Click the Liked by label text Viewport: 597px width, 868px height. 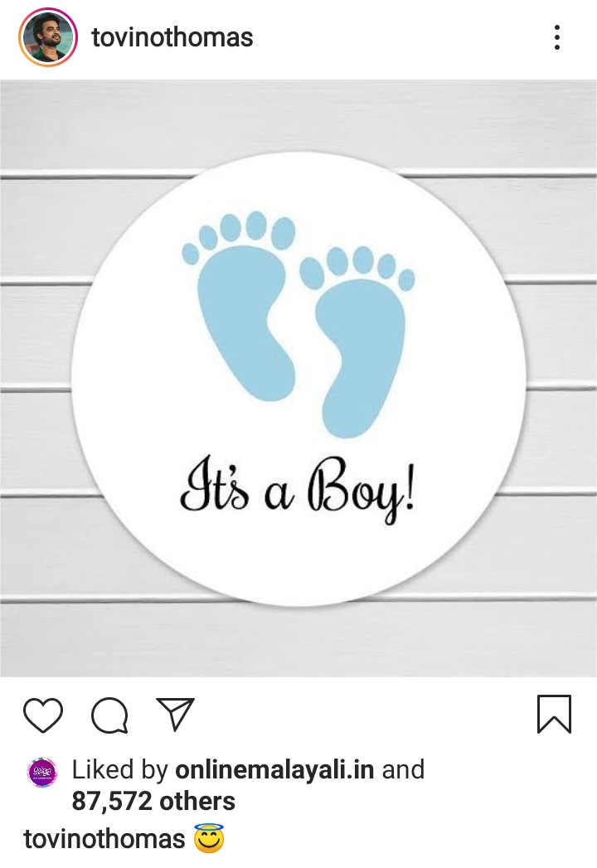coord(119,769)
